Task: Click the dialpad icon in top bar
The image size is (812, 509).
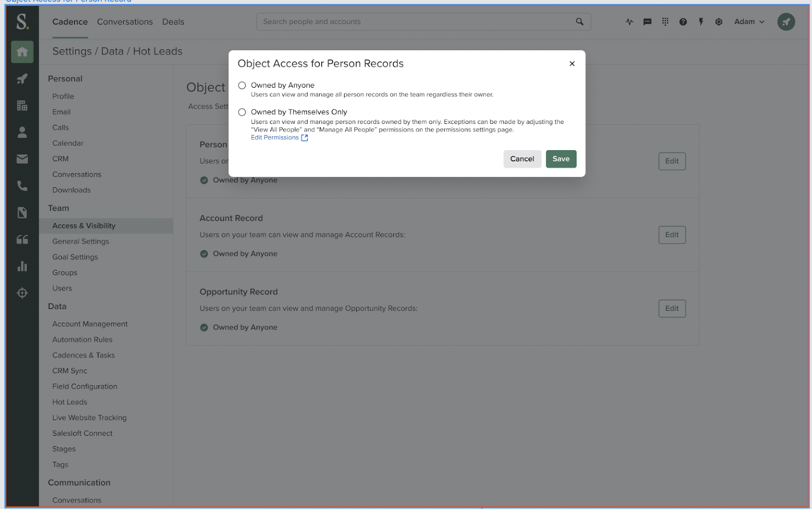Action: [x=665, y=22]
